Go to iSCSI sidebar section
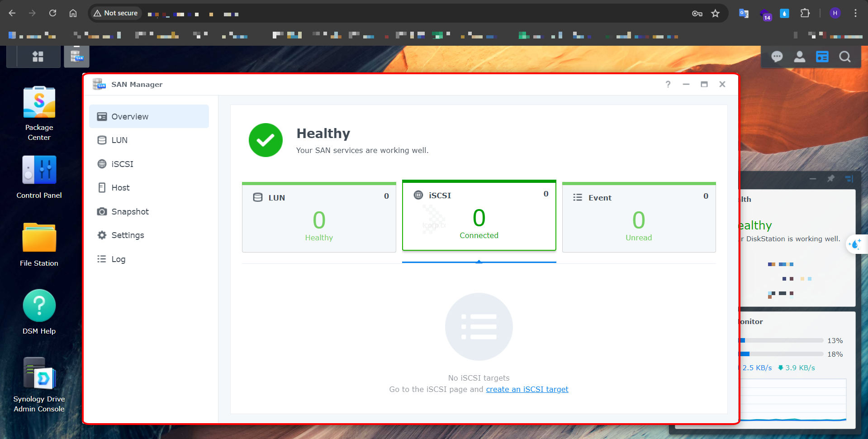868x439 pixels. pyautogui.click(x=122, y=164)
